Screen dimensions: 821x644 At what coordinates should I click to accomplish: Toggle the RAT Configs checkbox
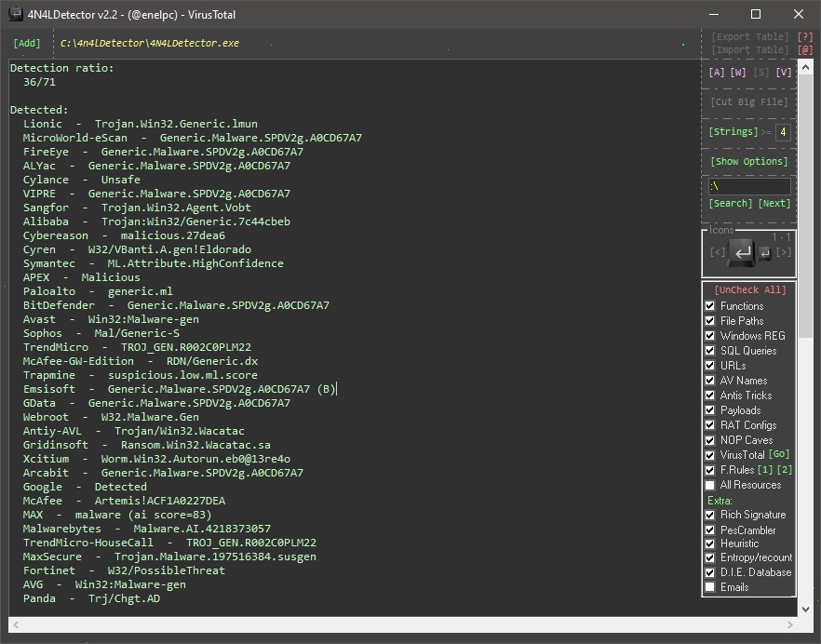[710, 425]
